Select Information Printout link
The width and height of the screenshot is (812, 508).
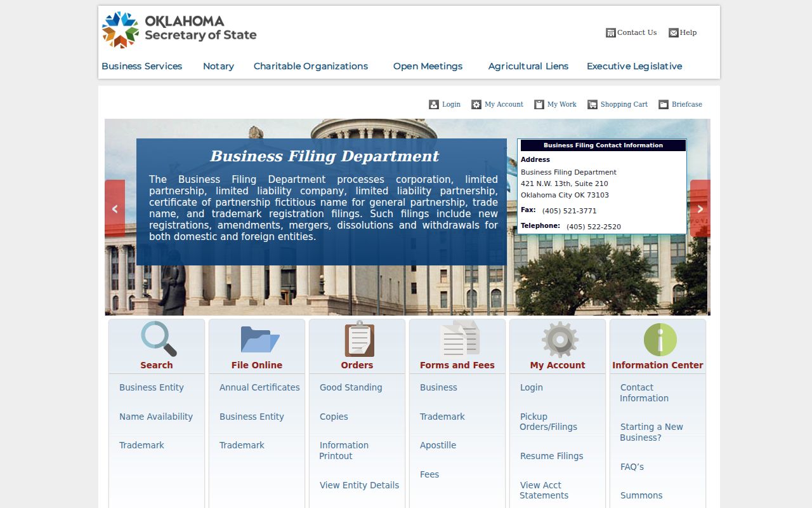[344, 451]
